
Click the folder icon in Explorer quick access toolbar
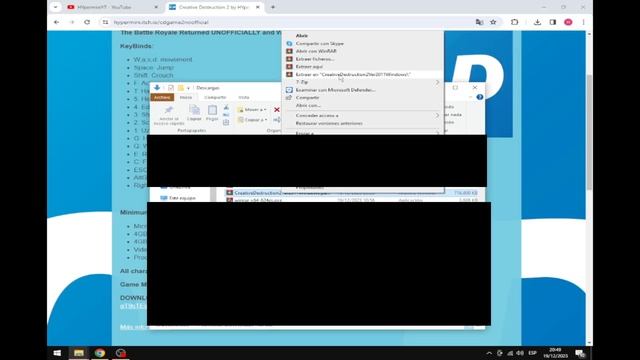(181, 88)
